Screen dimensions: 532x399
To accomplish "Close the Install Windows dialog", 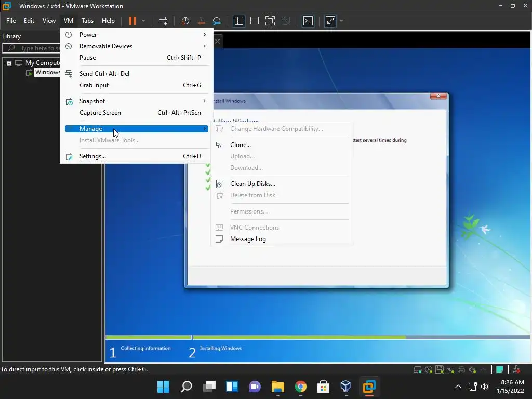I will (438, 96).
